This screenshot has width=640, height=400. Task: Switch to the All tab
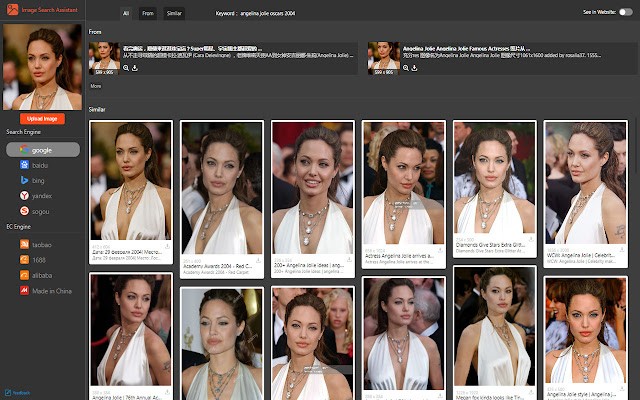[x=126, y=13]
